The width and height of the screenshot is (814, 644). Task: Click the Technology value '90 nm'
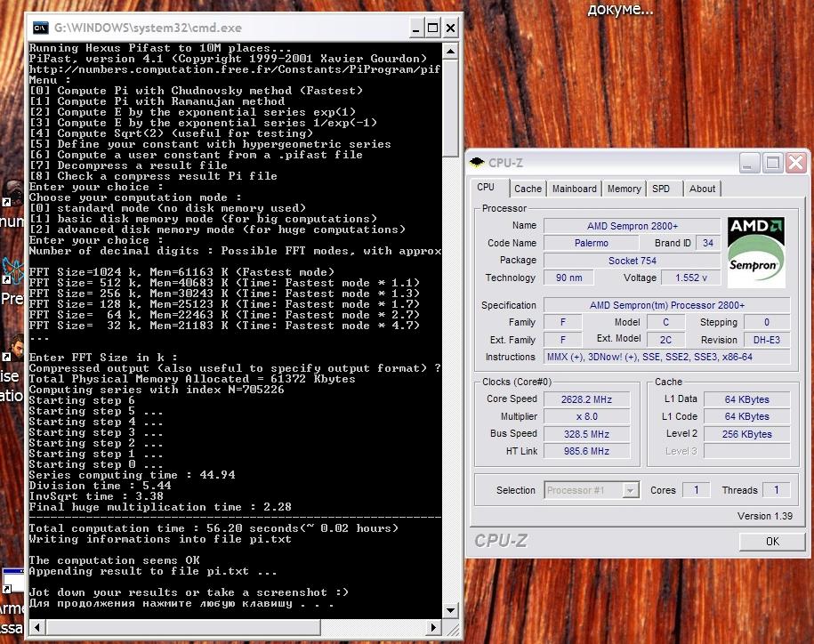(x=568, y=278)
